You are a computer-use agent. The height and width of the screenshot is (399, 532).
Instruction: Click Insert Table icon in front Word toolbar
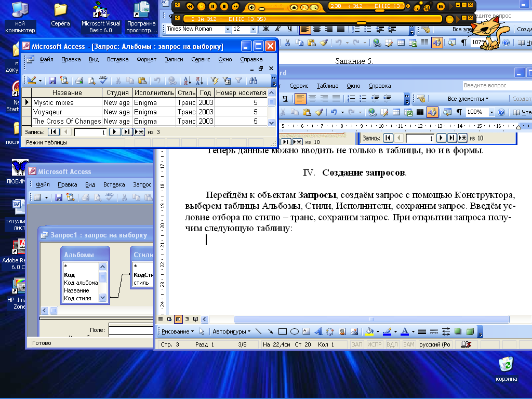coord(396,112)
